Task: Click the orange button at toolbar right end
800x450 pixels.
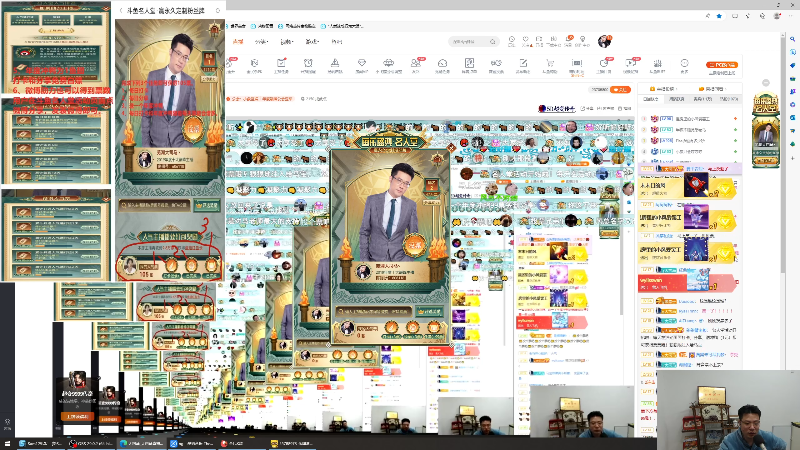Action: (x=721, y=65)
